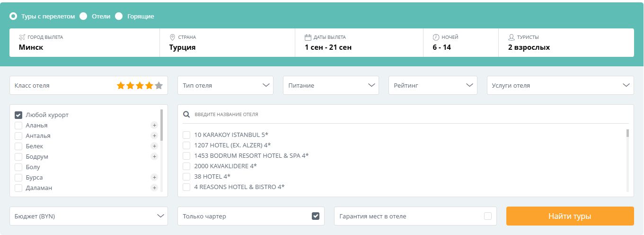Click the airplane icon by Город вылета
This screenshot has height=235, width=644.
[x=22, y=37]
